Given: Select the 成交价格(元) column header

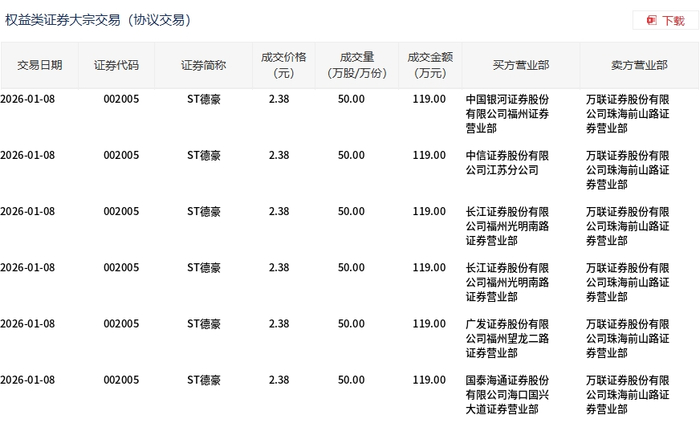Looking at the screenshot, I should pos(283,65).
